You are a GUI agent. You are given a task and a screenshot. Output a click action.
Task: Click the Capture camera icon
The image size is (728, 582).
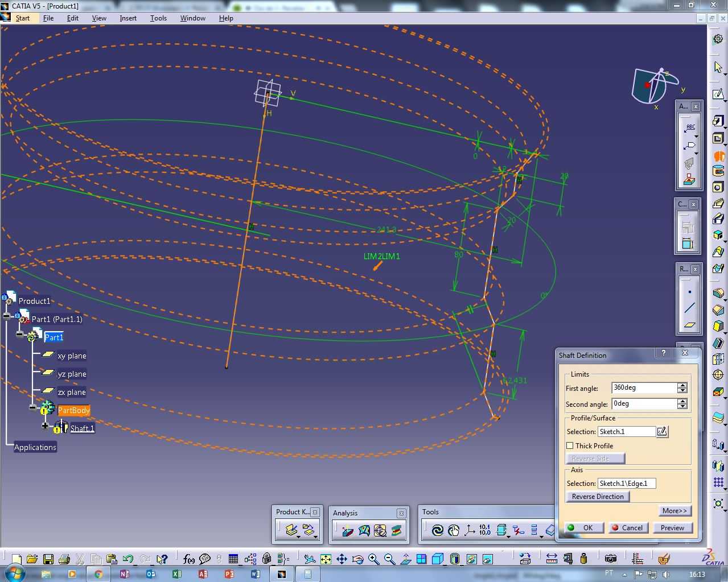(x=610, y=559)
